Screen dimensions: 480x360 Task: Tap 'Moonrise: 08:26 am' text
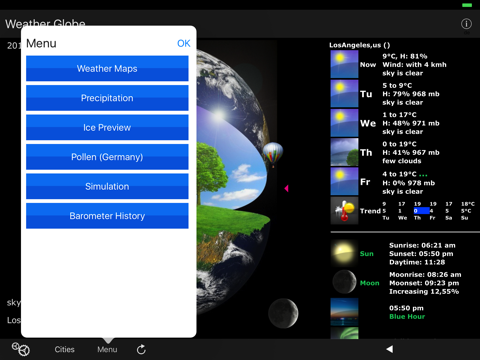[x=425, y=275]
